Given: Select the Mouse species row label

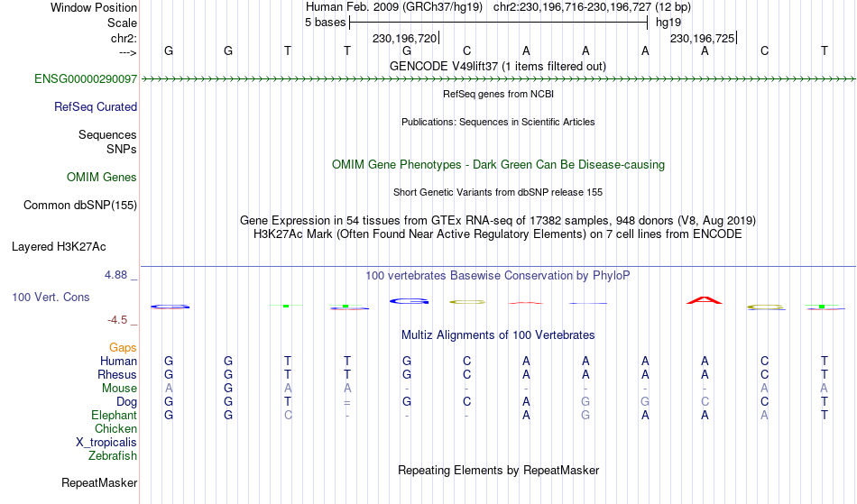Looking at the screenshot, I should tap(119, 389).
